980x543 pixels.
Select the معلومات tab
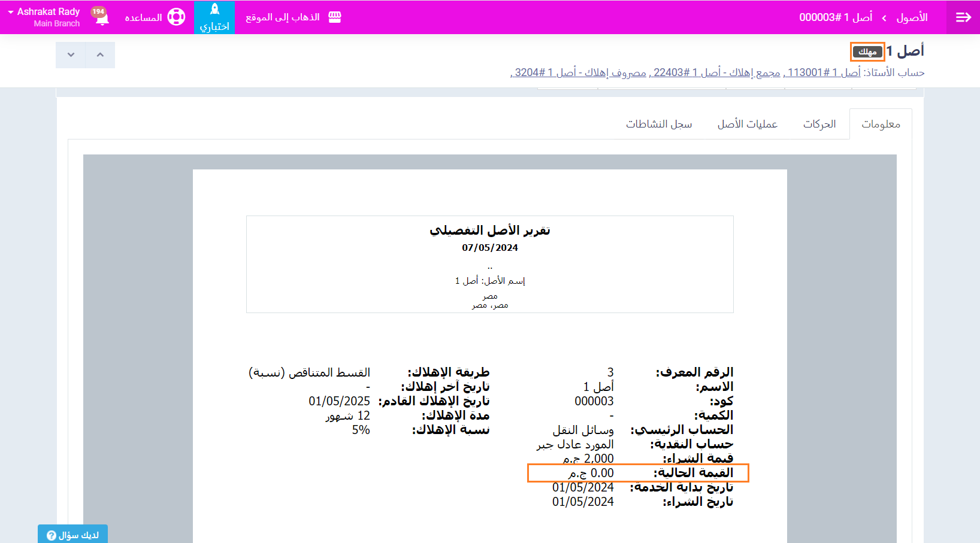coord(881,124)
